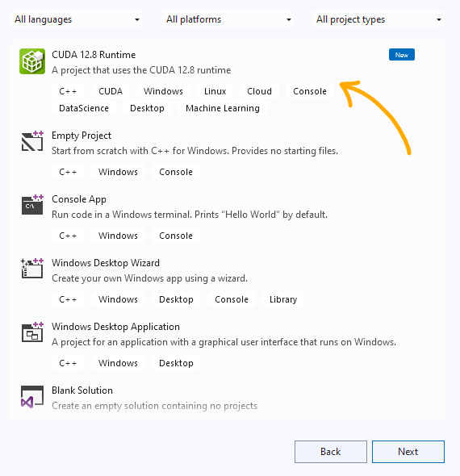The height and width of the screenshot is (476, 460).
Task: Click the Machine Learning tag
Action: pos(223,108)
